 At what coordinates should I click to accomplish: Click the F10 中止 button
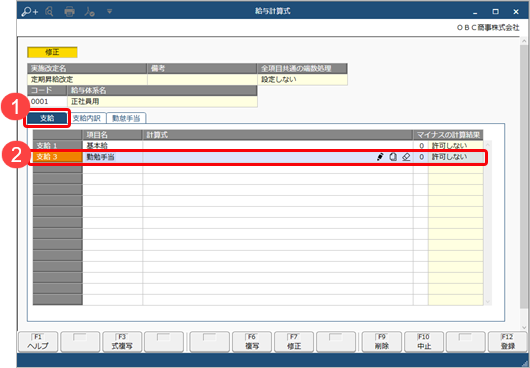point(424,342)
